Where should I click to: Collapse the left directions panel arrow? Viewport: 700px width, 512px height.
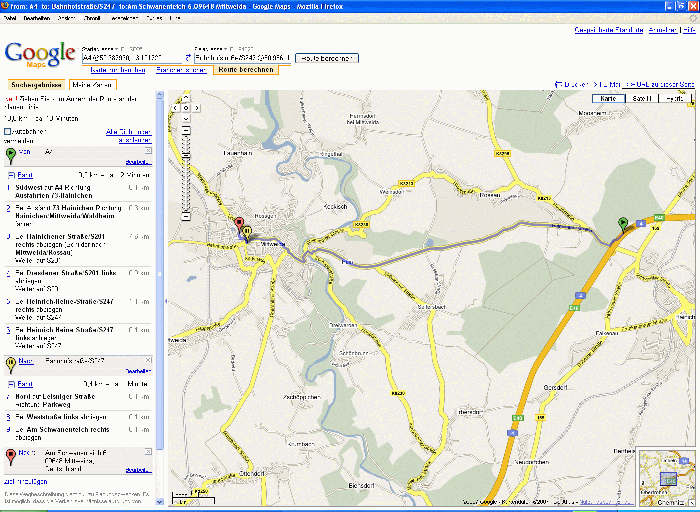[x=166, y=301]
